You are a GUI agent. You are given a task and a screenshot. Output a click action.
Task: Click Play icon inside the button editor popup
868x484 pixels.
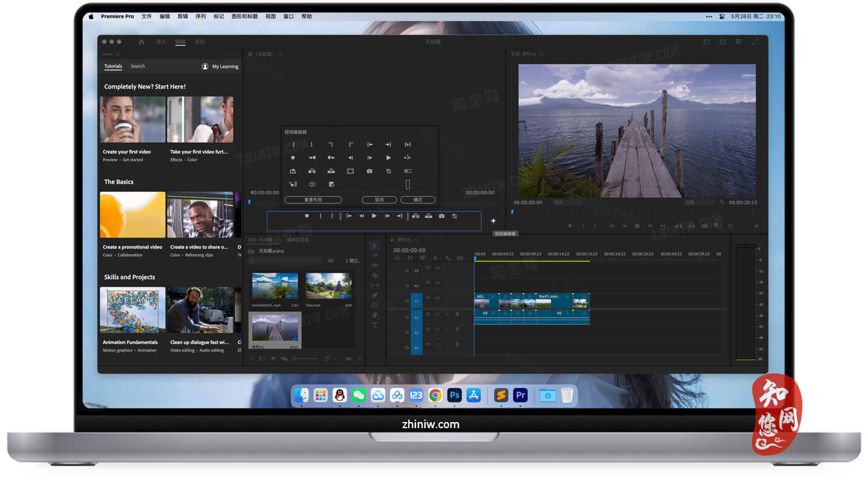pyautogui.click(x=388, y=158)
